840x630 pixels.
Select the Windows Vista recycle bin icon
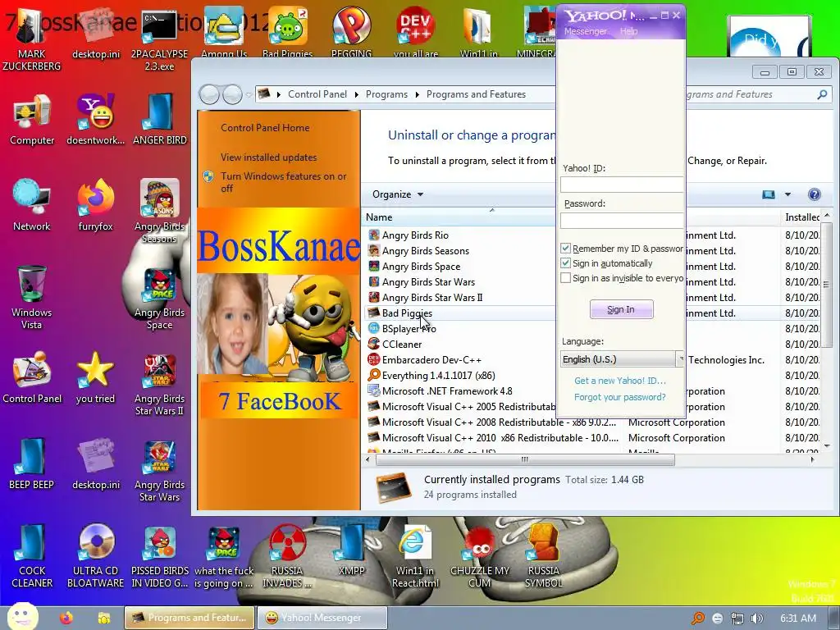point(32,297)
